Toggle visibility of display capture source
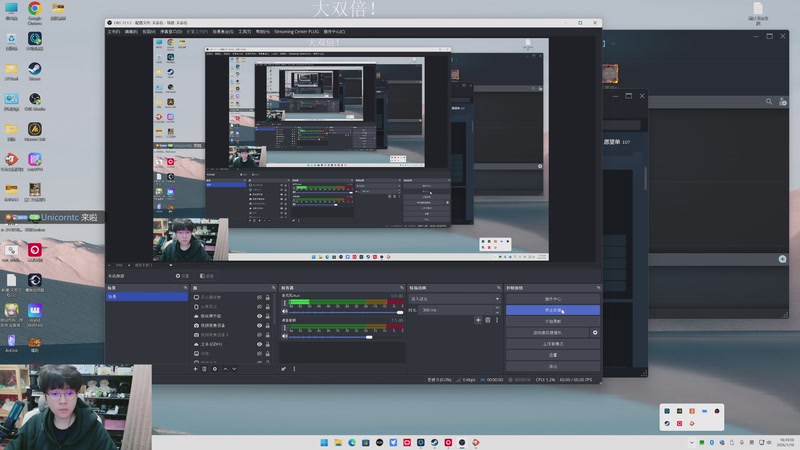Viewport: 800px width, 450px height. 259,297
